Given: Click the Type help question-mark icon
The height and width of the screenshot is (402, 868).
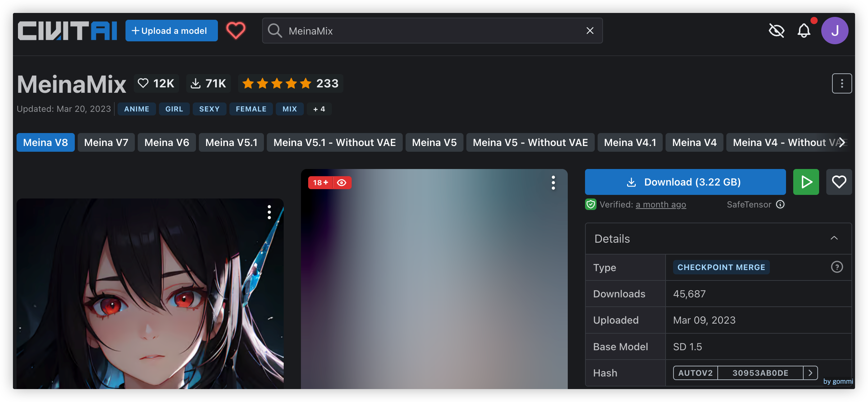Looking at the screenshot, I should click(x=837, y=267).
